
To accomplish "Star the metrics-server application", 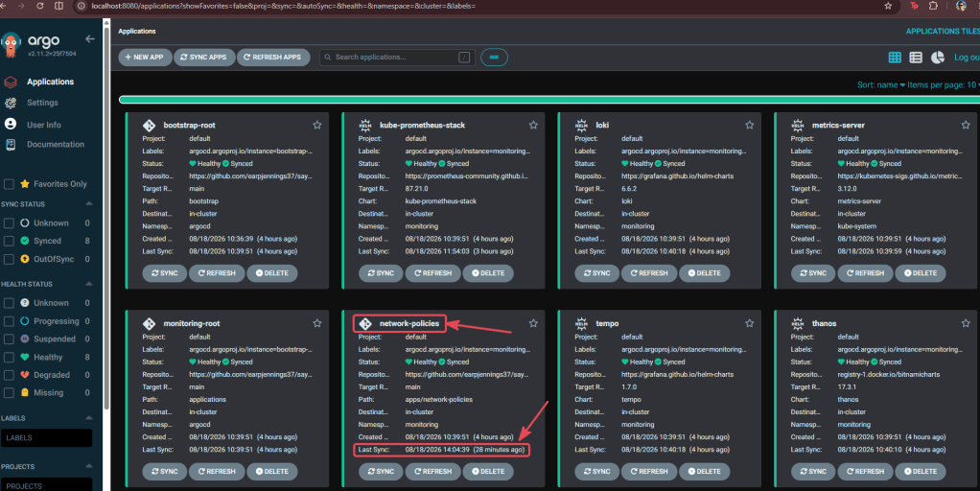I will [x=966, y=125].
